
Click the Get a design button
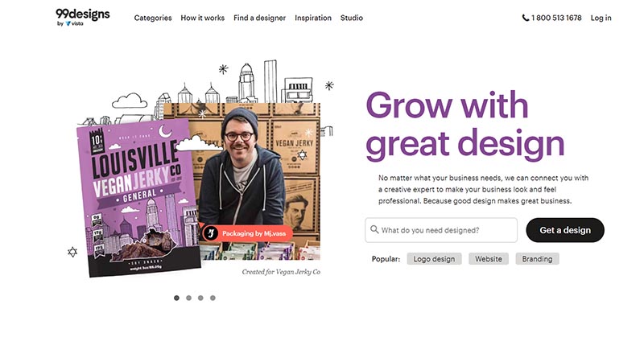pos(565,230)
